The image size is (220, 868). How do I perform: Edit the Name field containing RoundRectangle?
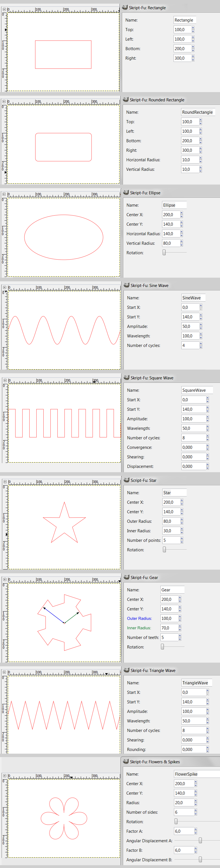[198, 112]
